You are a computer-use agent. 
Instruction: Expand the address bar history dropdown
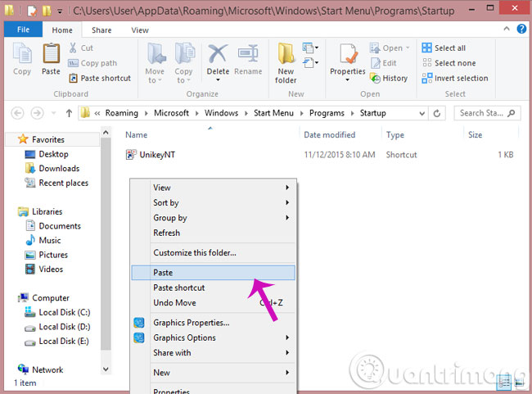tap(422, 113)
